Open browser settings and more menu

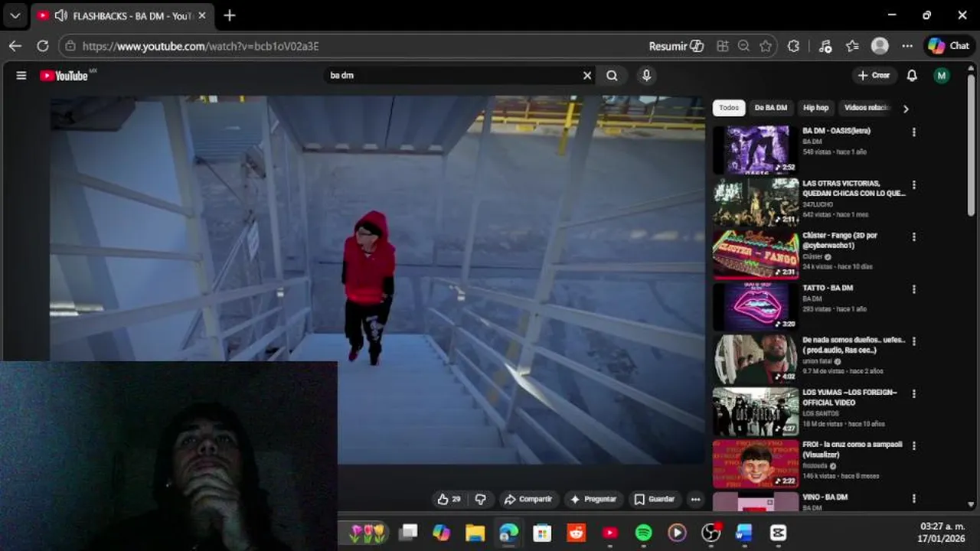[907, 46]
